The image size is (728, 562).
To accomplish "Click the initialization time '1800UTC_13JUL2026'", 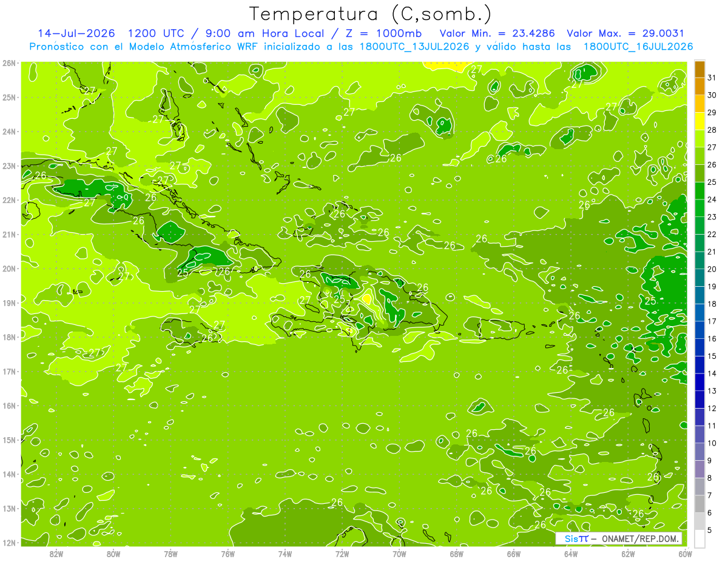I will (x=414, y=46).
